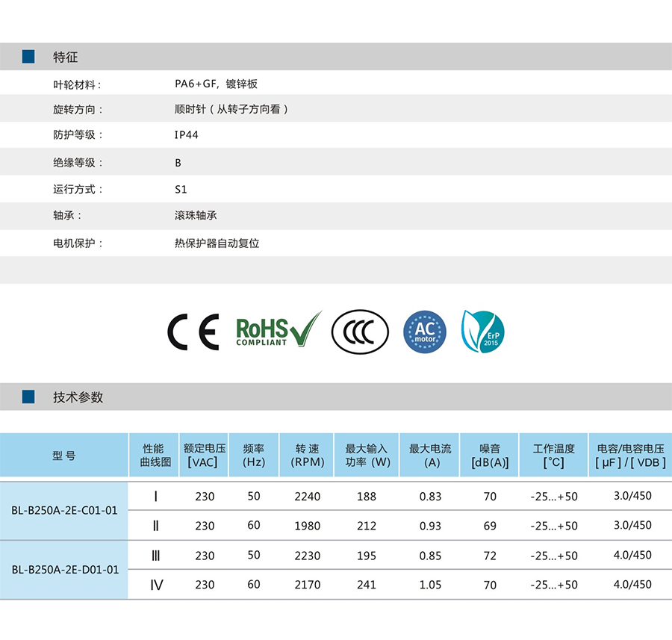The height and width of the screenshot is (640, 672).
Task: Click capacitor 4.0/450 in row IV
Action: click(632, 584)
